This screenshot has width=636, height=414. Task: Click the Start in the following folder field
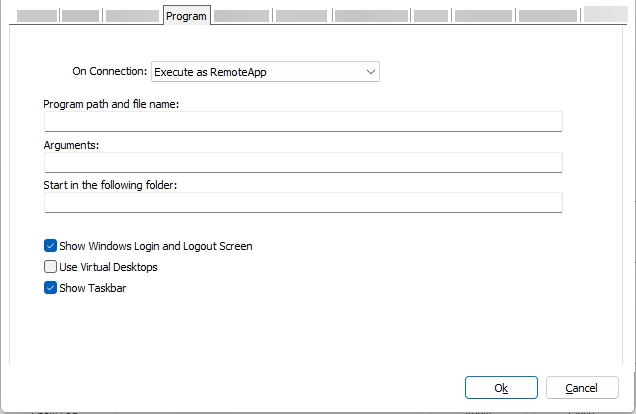(303, 203)
